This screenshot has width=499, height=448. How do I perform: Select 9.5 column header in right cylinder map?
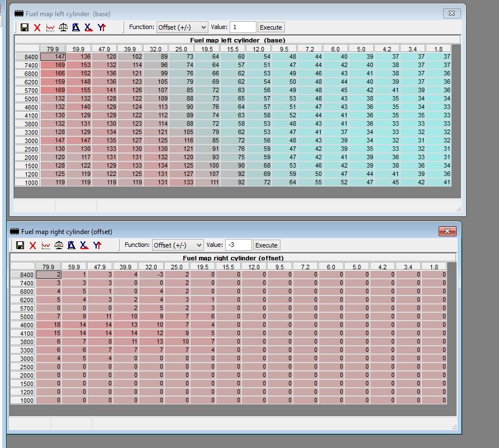point(279,266)
